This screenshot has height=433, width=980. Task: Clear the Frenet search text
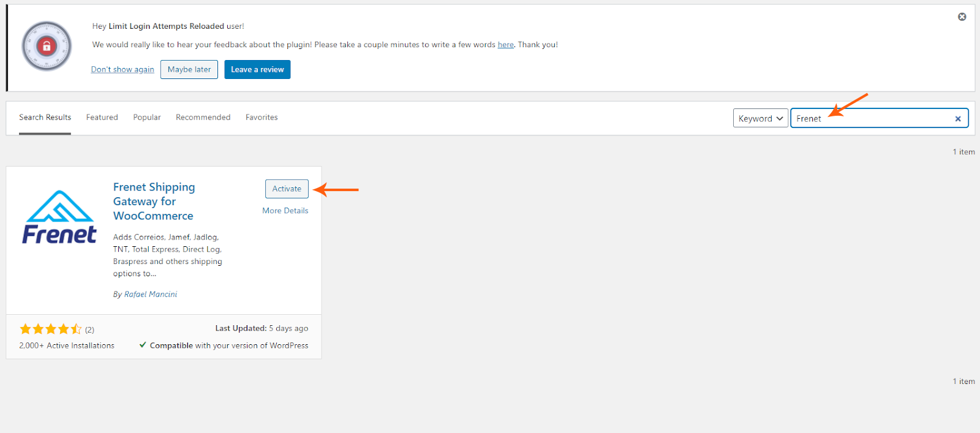click(957, 119)
